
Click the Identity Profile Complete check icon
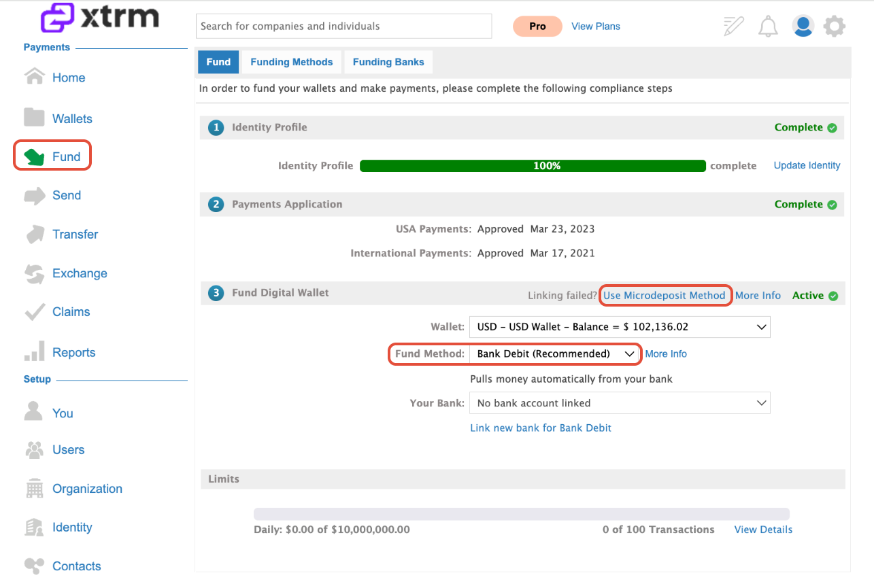832,128
